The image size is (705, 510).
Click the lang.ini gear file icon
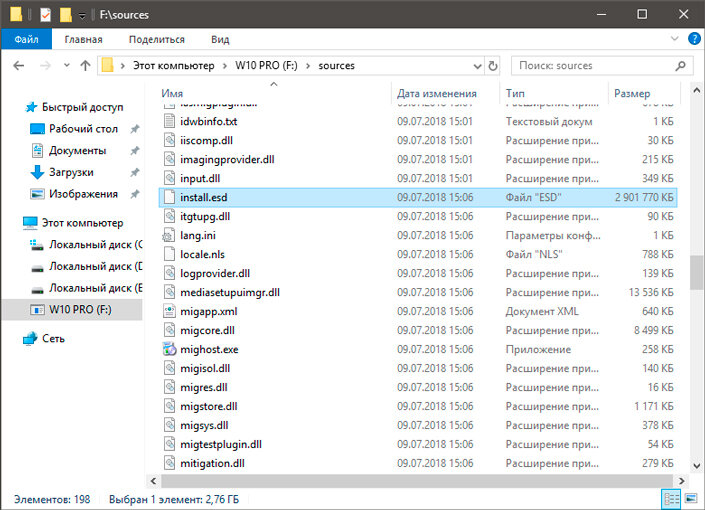pos(169,235)
